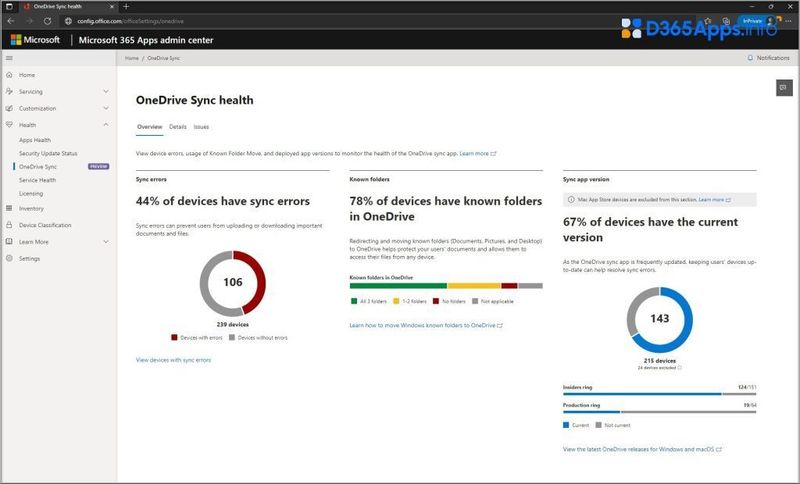Screen dimensions: 800x484
Task: Open the feedback chat icon at right
Action: pyautogui.click(x=783, y=88)
